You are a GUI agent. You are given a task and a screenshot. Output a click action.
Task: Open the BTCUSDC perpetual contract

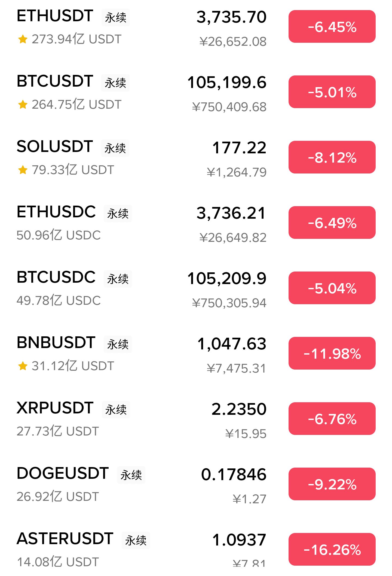[x=56, y=277]
